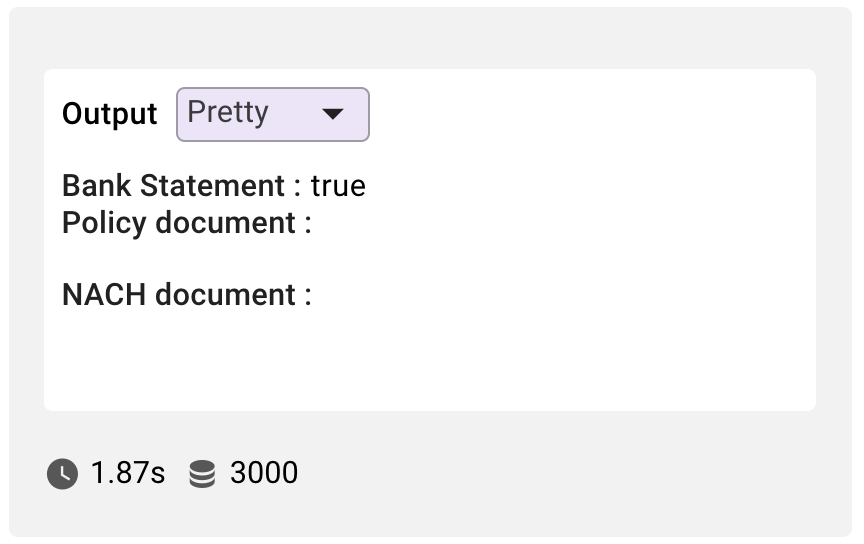Click the colon after Bank Statement
864x544 pixels.
[298, 187]
